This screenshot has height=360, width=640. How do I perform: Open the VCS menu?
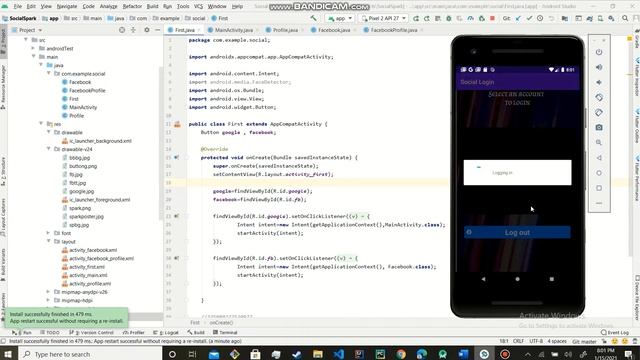[198, 7]
